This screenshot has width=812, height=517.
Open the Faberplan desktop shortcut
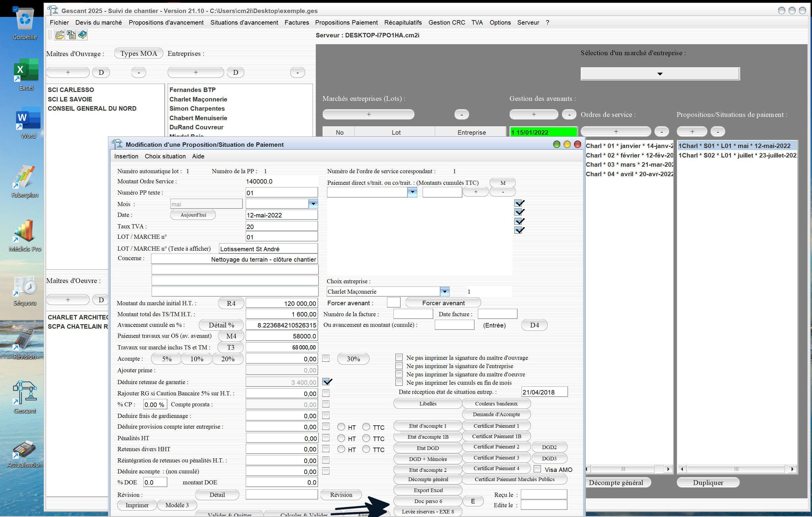coord(25,181)
